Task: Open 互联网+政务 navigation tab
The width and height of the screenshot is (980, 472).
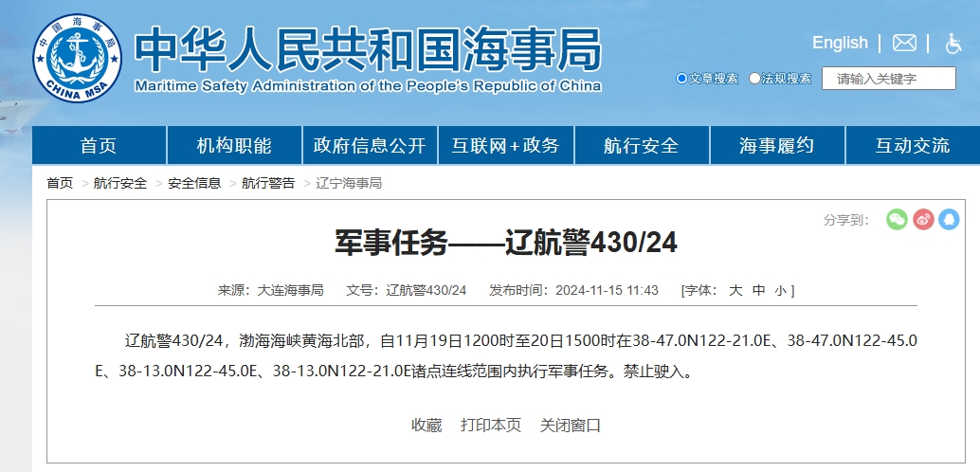Action: click(505, 145)
